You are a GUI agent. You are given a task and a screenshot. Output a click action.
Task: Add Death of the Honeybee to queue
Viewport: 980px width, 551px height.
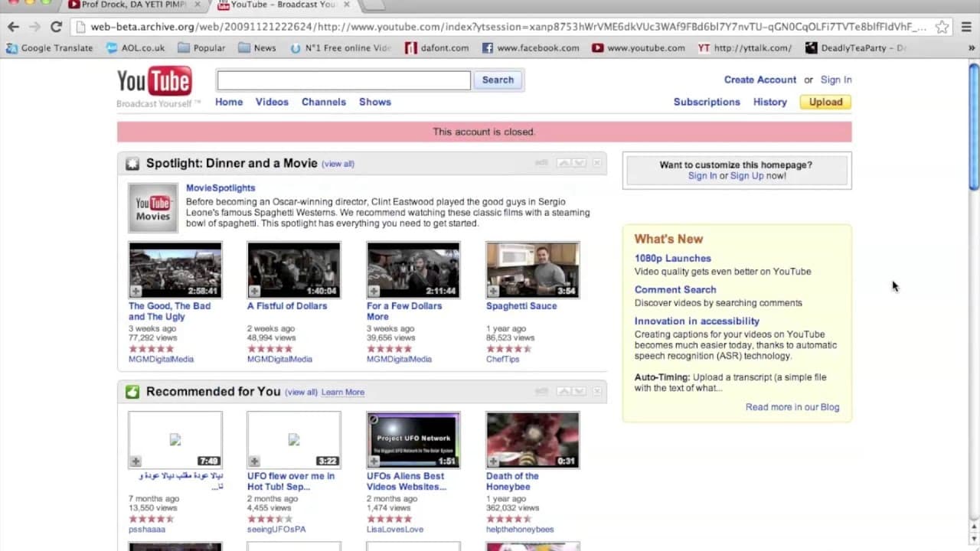[493, 461]
